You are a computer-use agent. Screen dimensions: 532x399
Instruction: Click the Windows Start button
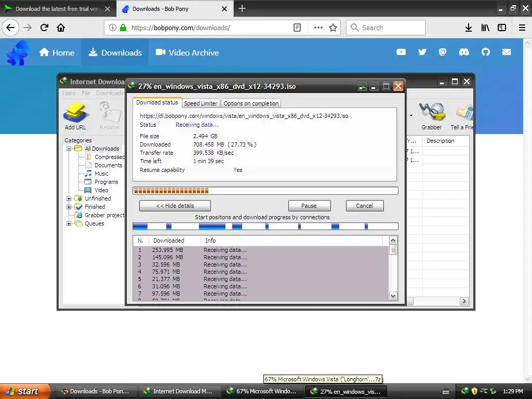pos(25,391)
